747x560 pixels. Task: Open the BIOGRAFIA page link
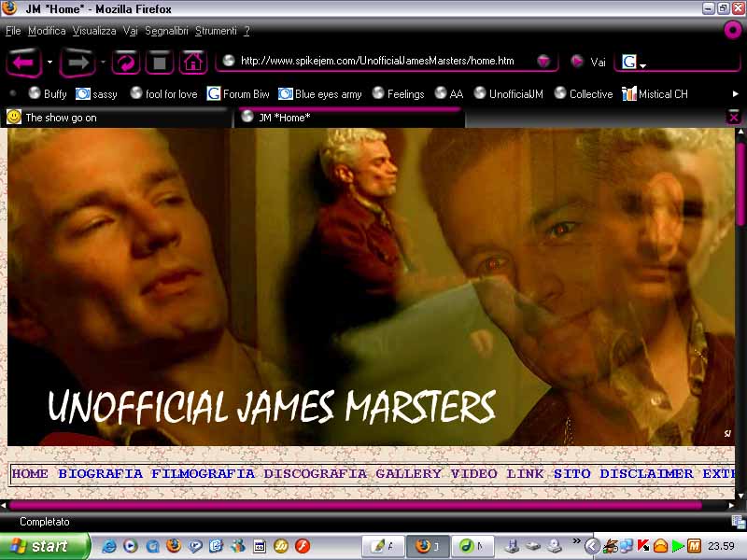[100, 474]
